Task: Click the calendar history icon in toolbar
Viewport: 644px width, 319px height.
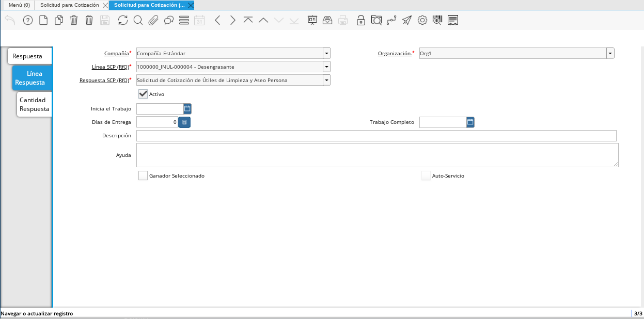Action: (199, 20)
